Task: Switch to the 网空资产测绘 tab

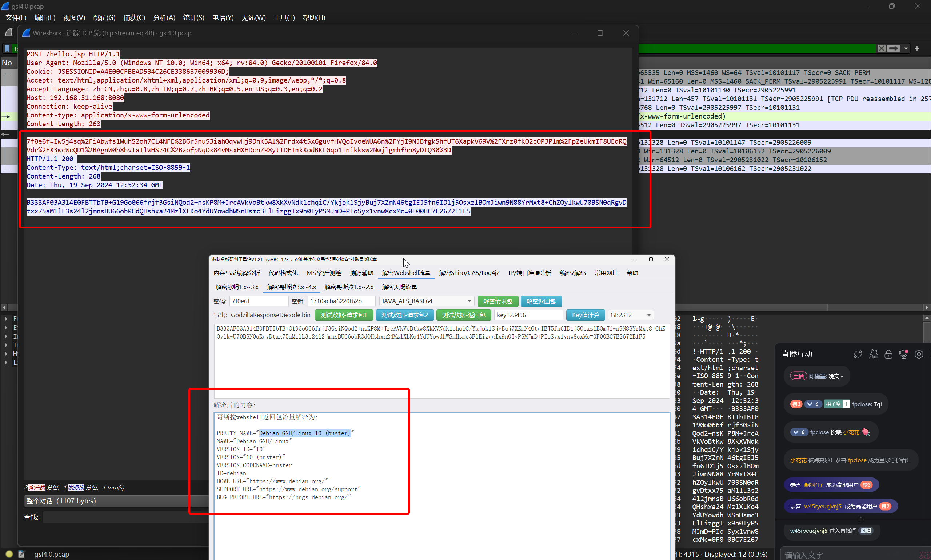Action: (324, 273)
